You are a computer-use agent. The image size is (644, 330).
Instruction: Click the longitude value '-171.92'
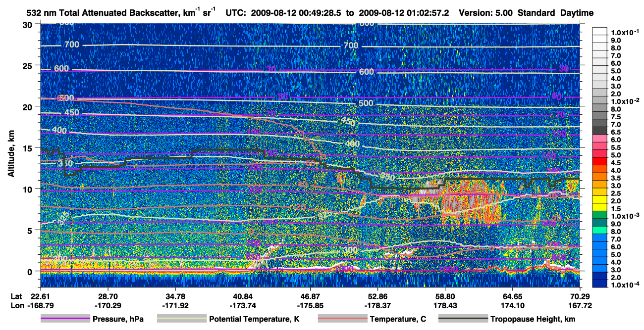175,305
